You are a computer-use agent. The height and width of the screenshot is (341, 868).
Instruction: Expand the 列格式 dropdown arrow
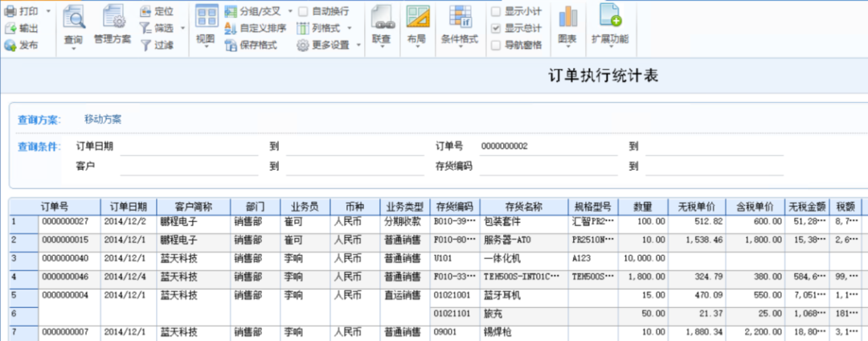click(350, 28)
